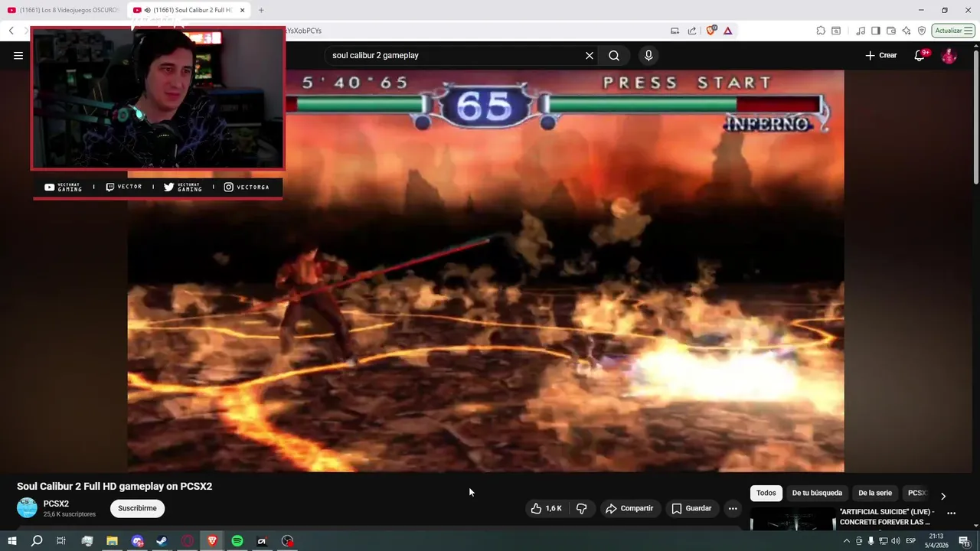Like the video with thumbs up 1,6 K
The width and height of the screenshot is (980, 551).
point(547,508)
